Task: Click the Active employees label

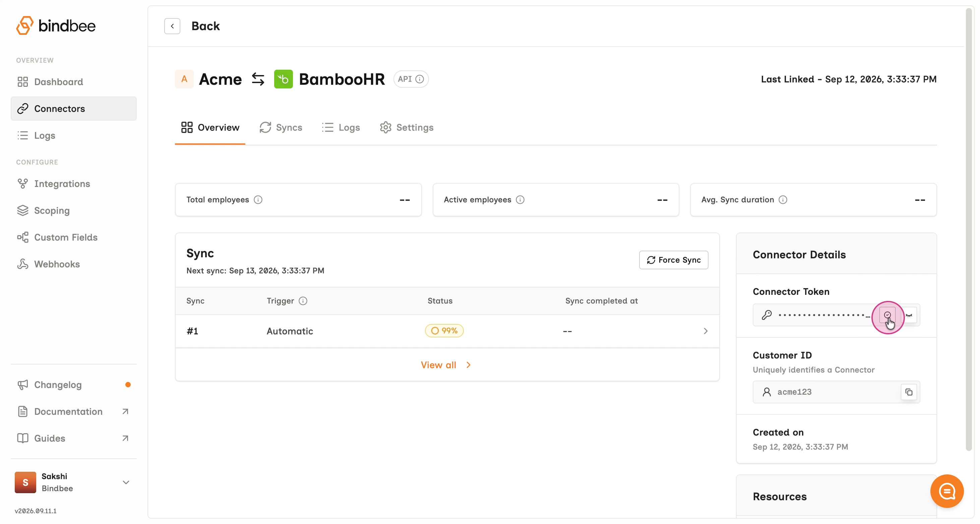Action: [x=478, y=200]
